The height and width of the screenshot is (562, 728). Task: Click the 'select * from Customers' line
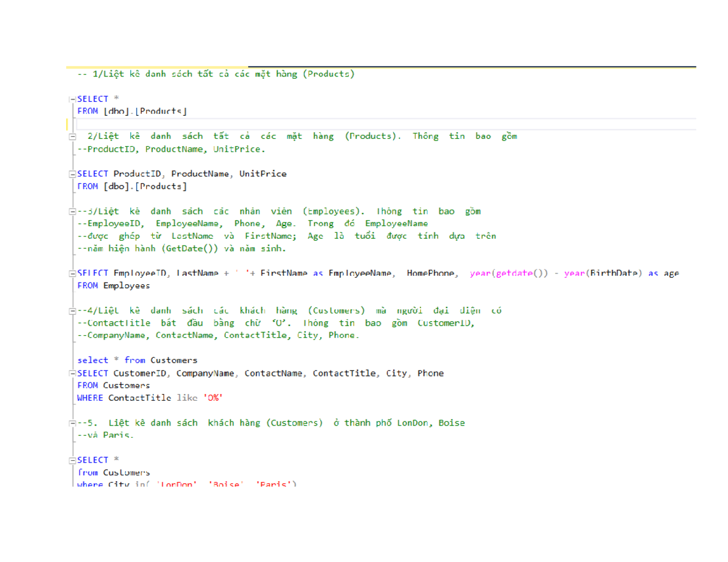click(137, 360)
